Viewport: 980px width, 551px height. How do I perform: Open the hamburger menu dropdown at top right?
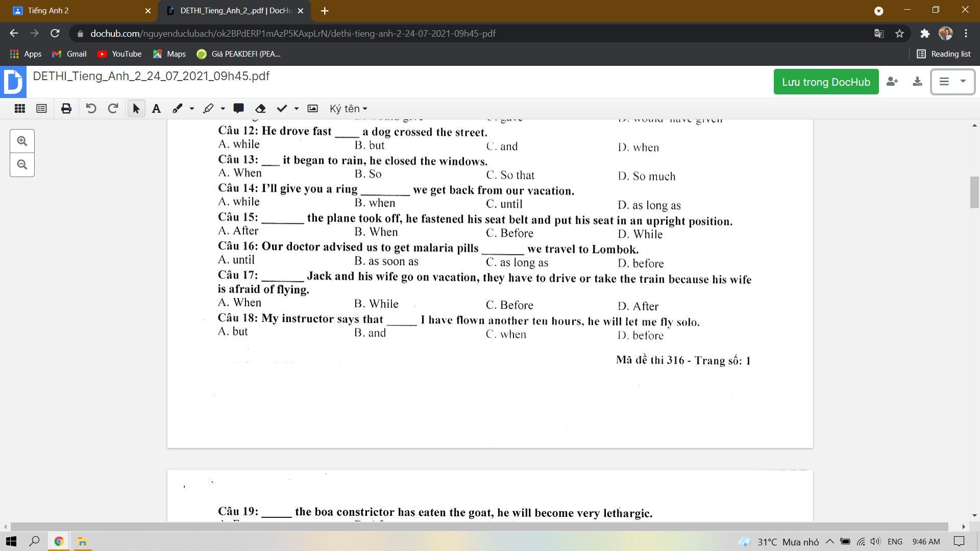coord(952,82)
